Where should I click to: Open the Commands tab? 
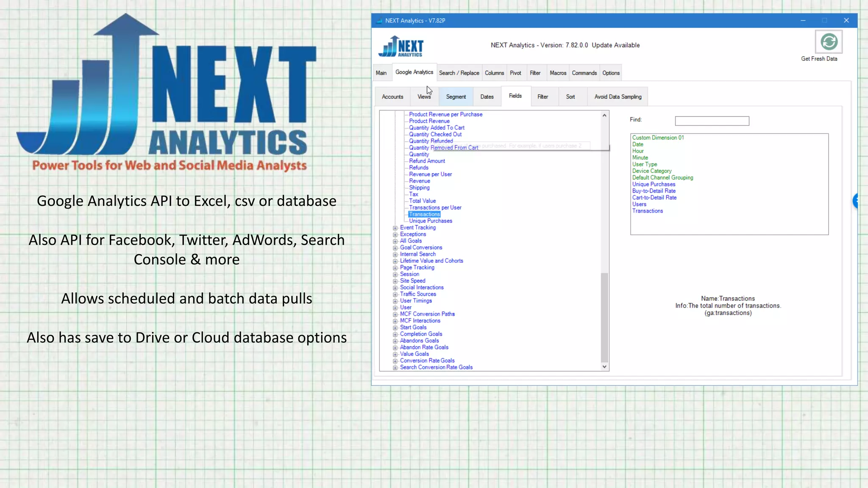(x=584, y=73)
